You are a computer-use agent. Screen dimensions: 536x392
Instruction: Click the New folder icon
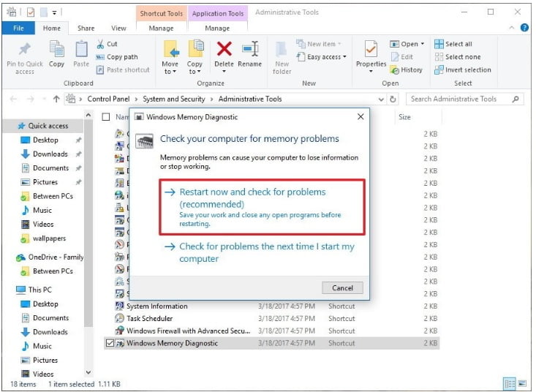coord(282,50)
